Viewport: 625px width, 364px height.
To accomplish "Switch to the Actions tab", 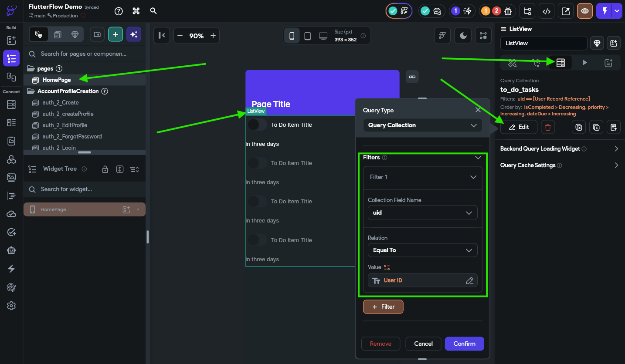I will click(x=537, y=63).
